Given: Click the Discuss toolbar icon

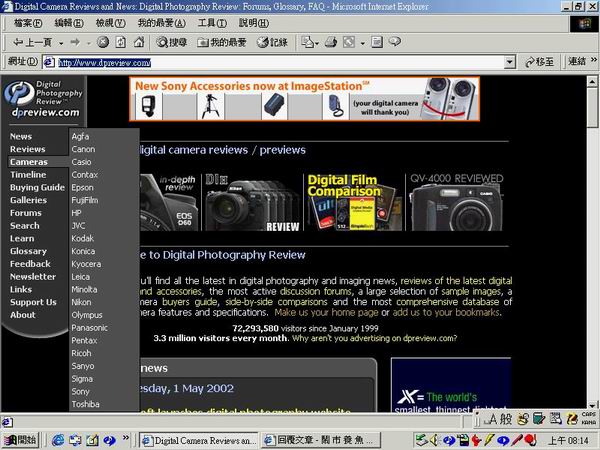Looking at the screenshot, I should [x=377, y=42].
